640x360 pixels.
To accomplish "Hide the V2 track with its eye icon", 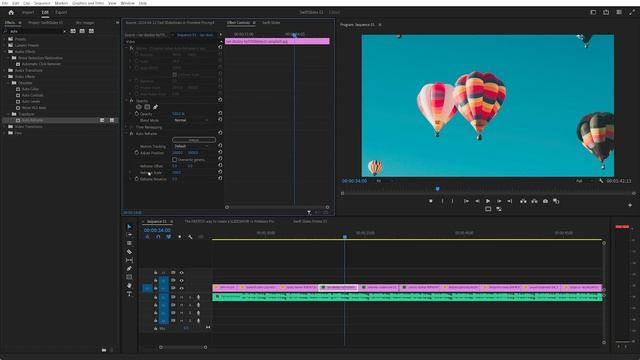I will (x=182, y=280).
